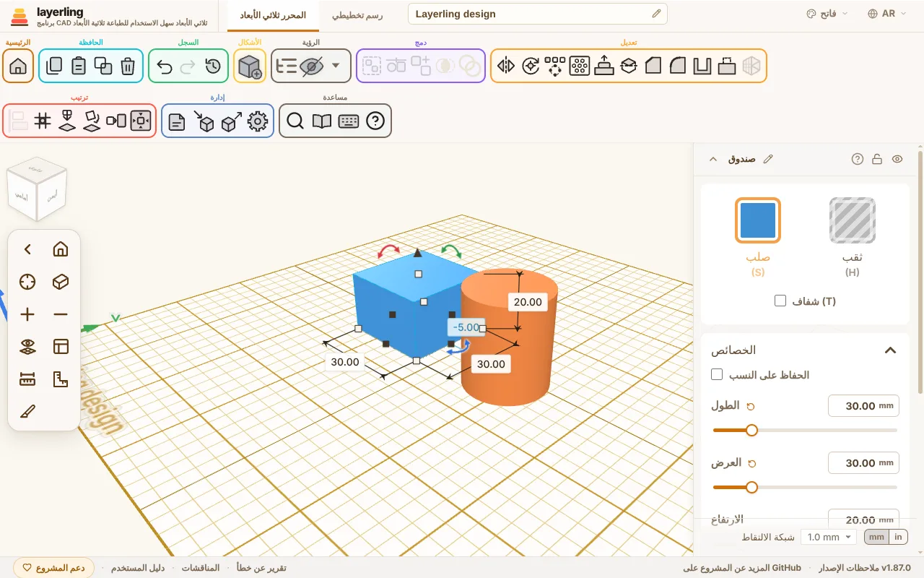Copy the selection with the copy icon
This screenshot has height=578, width=924.
pos(54,66)
